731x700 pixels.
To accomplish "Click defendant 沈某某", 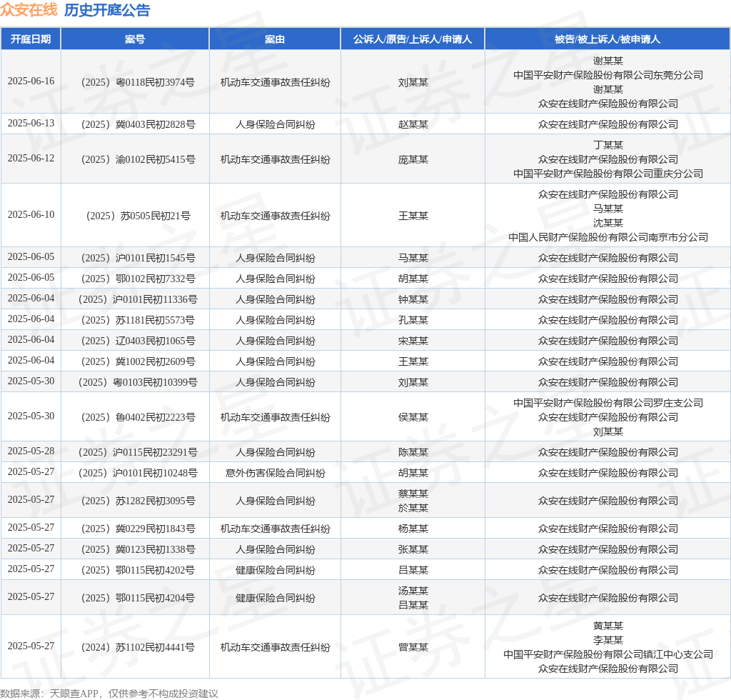I will (608, 223).
